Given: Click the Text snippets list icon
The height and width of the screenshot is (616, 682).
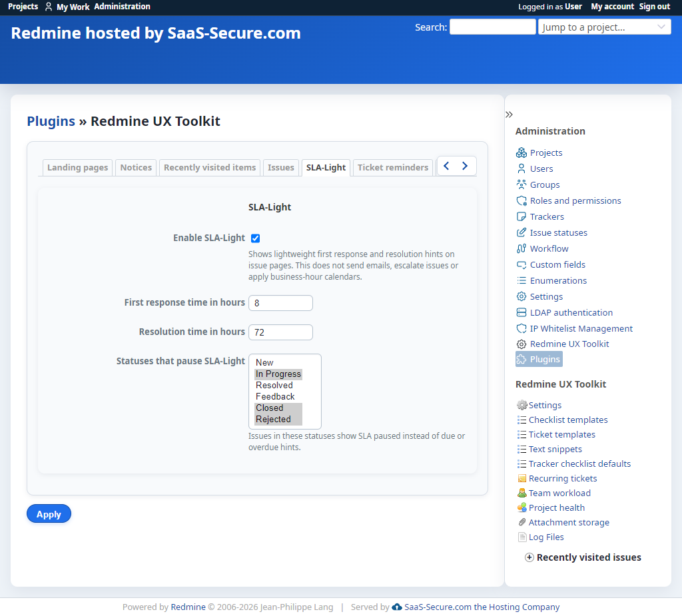Looking at the screenshot, I should click(x=522, y=449).
